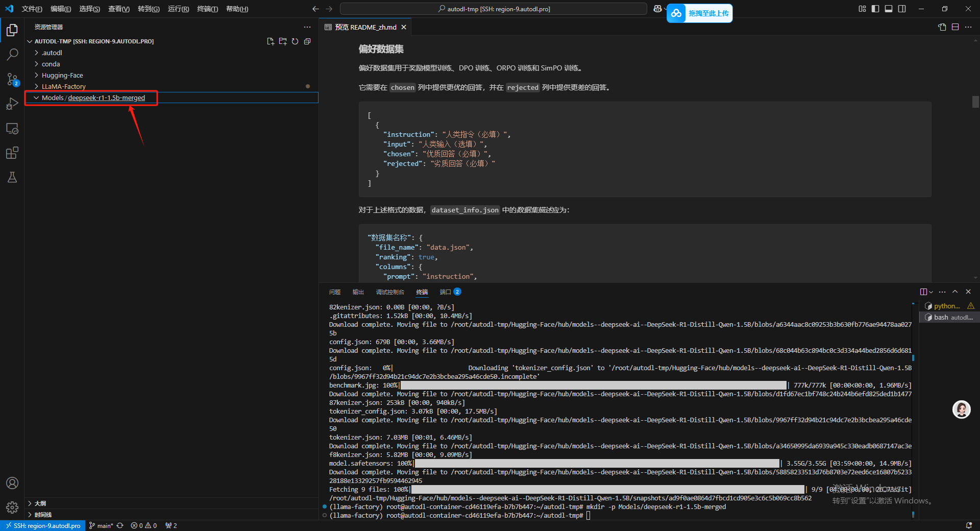Open the Remote Explorer view
The height and width of the screenshot is (531, 980).
tap(12, 128)
